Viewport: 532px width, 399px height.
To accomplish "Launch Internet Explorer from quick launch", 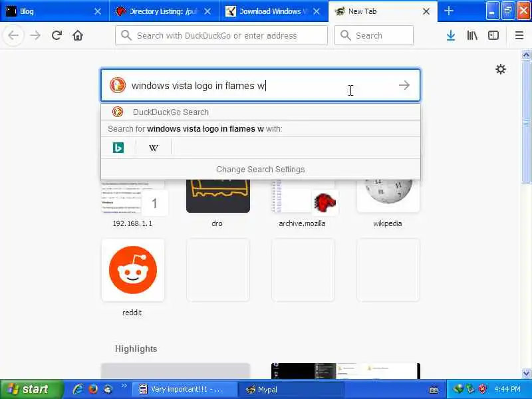I will click(x=78, y=389).
